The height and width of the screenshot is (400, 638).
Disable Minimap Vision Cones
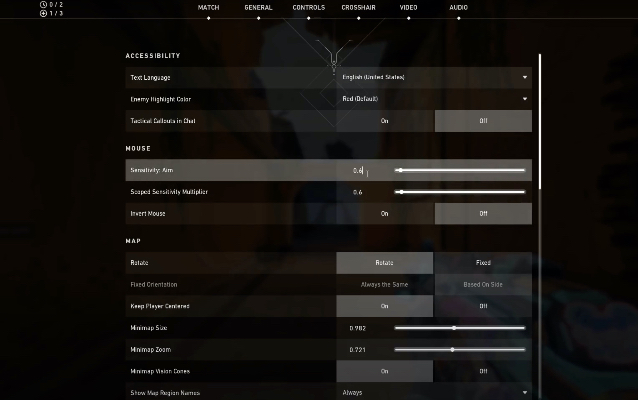coord(483,371)
